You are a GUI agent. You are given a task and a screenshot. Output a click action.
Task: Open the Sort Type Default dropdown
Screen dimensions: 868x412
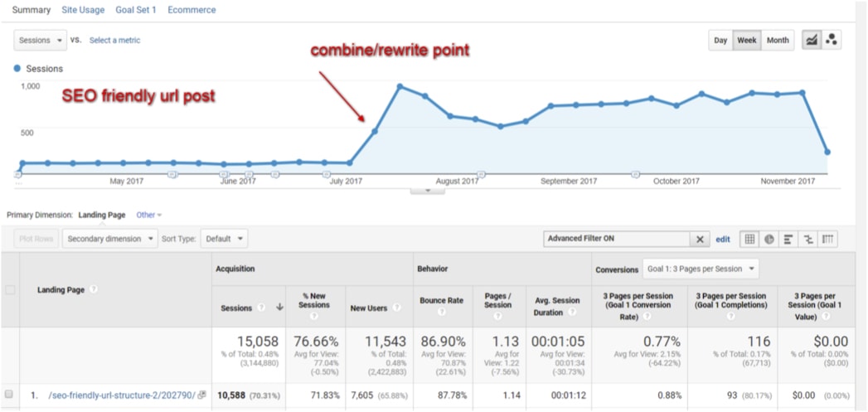[224, 239]
